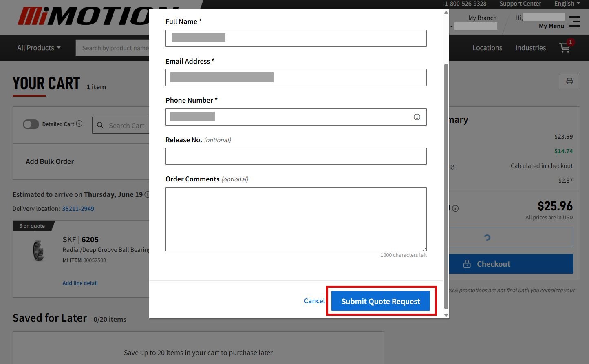Click info icon next to order total
Screen dimensions: 589x364
[455, 208]
